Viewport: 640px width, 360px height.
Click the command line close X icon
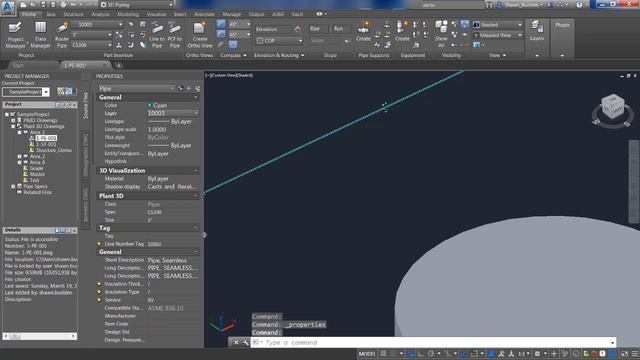[236, 342]
